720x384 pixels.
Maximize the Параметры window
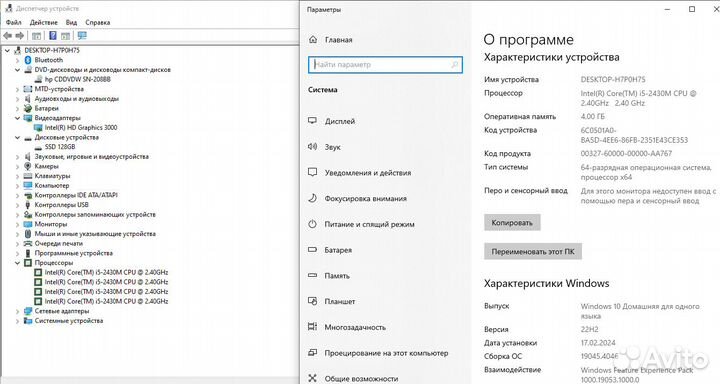[692, 9]
